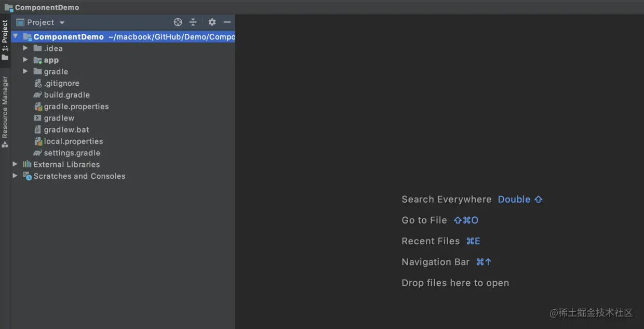Select the gradlew.bat file
Screen dimensions: 644x329
(x=66, y=129)
